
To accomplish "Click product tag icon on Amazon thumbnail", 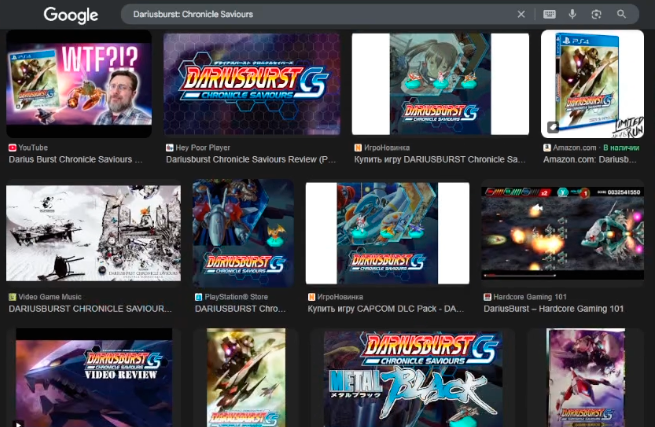I will click(553, 127).
